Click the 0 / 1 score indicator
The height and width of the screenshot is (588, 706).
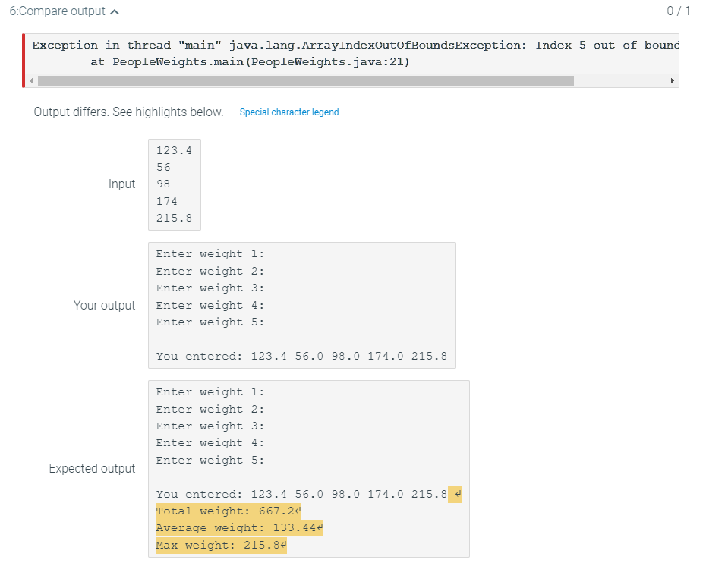pyautogui.click(x=678, y=12)
